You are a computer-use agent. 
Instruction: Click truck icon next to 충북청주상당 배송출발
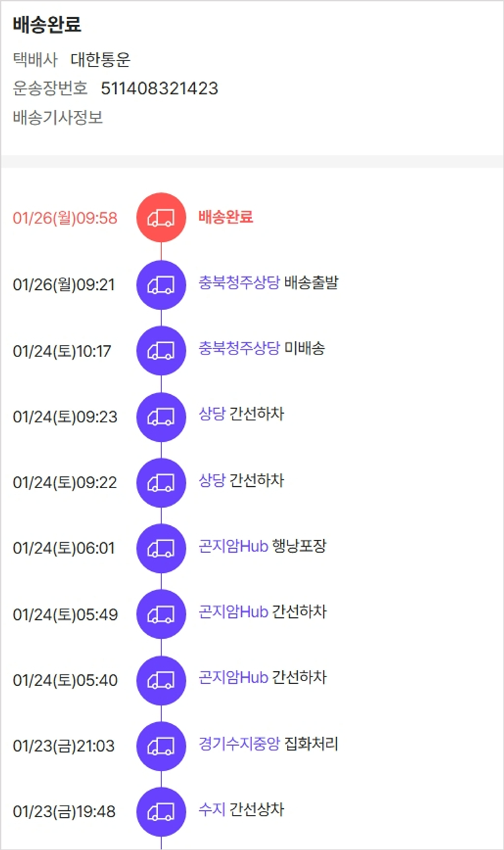pyautogui.click(x=161, y=284)
